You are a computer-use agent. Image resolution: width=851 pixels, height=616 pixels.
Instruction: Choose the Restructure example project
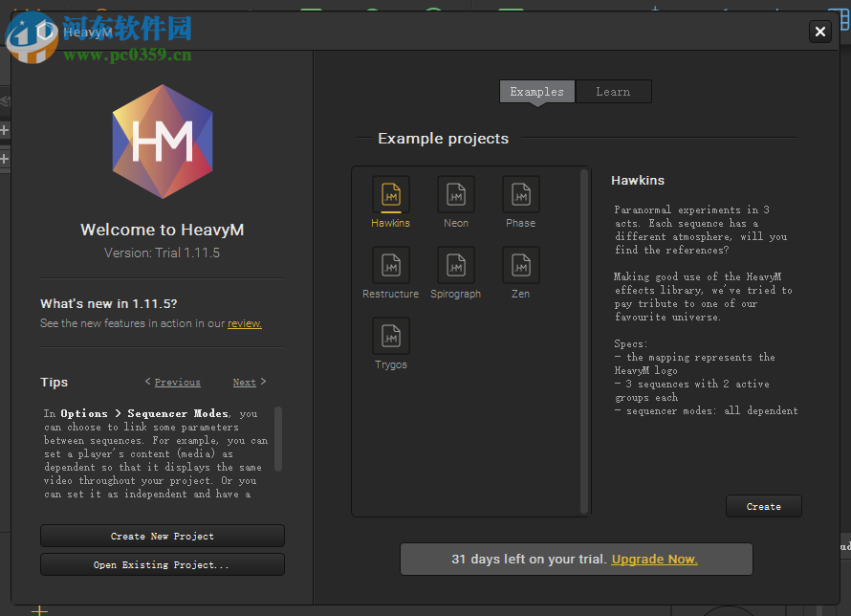click(391, 273)
